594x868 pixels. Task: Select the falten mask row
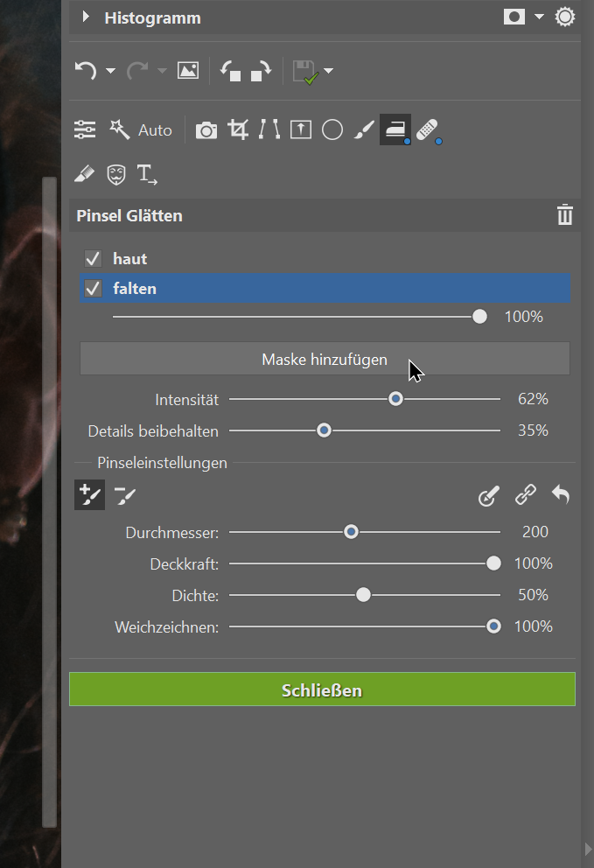(x=325, y=288)
